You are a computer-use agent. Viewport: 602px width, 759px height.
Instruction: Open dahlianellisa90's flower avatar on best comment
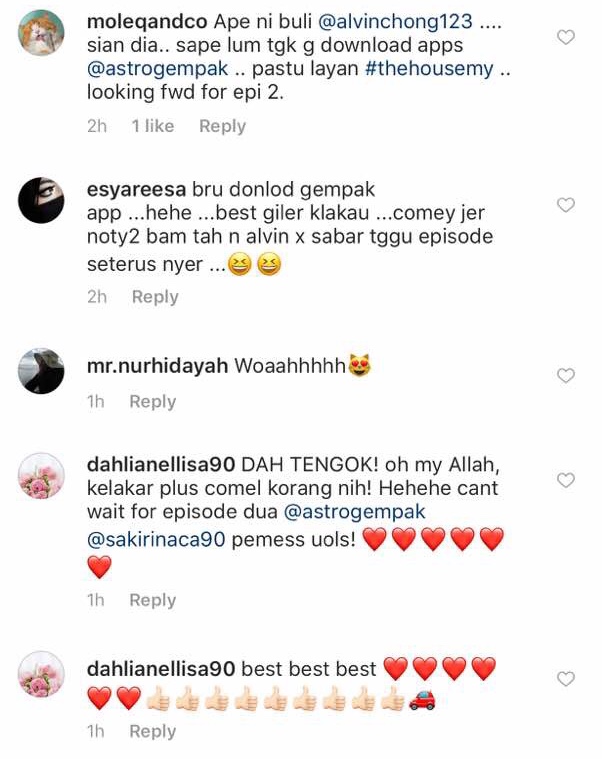click(41, 674)
